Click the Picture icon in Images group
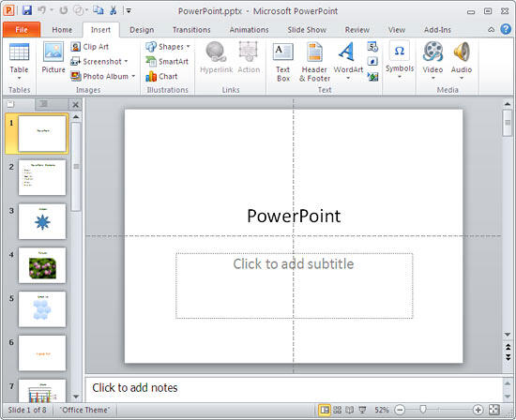This screenshot has height=420, width=516. pos(53,52)
